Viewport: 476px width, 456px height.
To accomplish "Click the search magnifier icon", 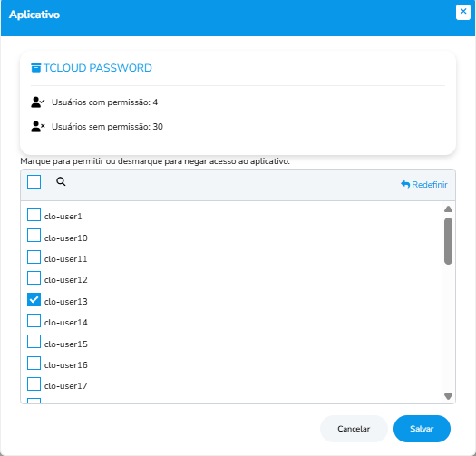I will (x=61, y=181).
